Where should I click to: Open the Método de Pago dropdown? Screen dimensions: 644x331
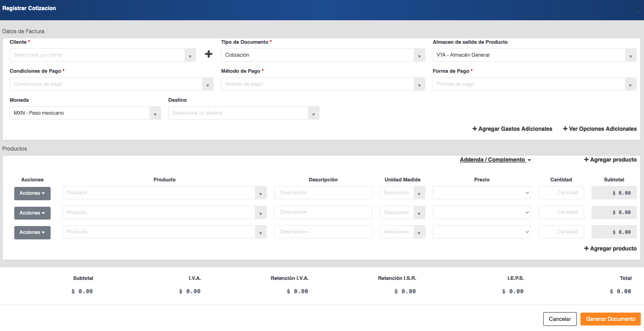(323, 84)
